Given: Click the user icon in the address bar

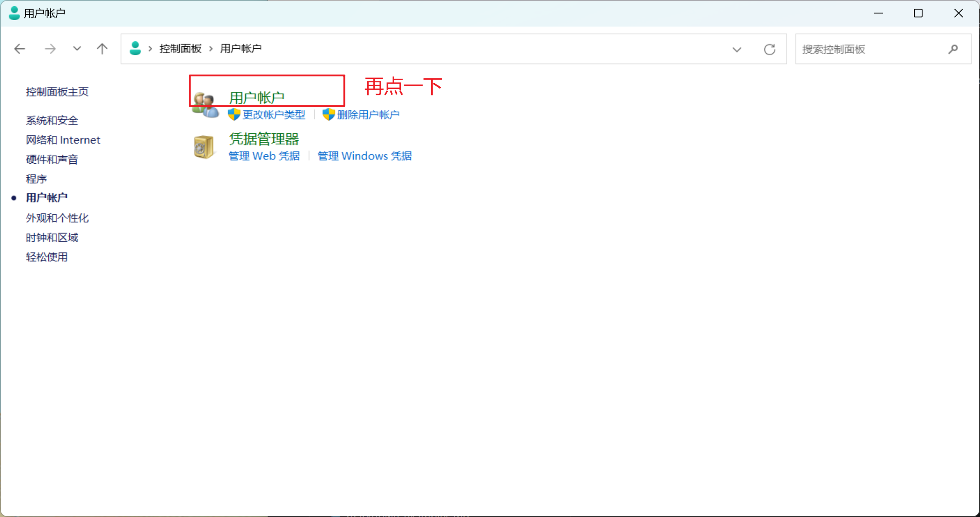Looking at the screenshot, I should 135,48.
